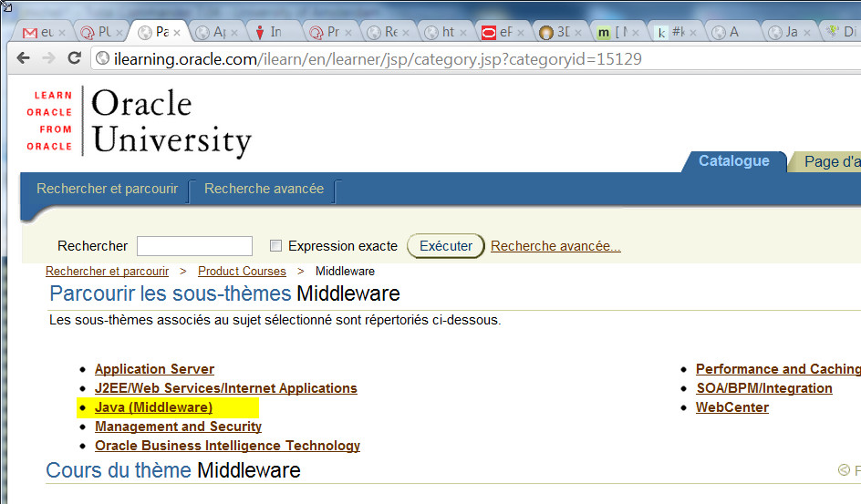This screenshot has height=504, width=861.
Task: Close the '[M' tab
Action: (x=636, y=33)
